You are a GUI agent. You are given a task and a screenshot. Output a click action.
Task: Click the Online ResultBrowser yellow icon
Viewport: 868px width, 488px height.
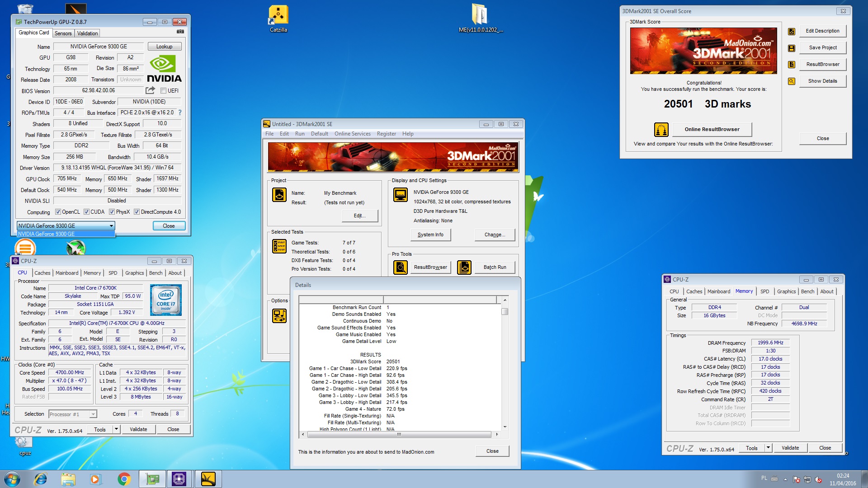(661, 130)
